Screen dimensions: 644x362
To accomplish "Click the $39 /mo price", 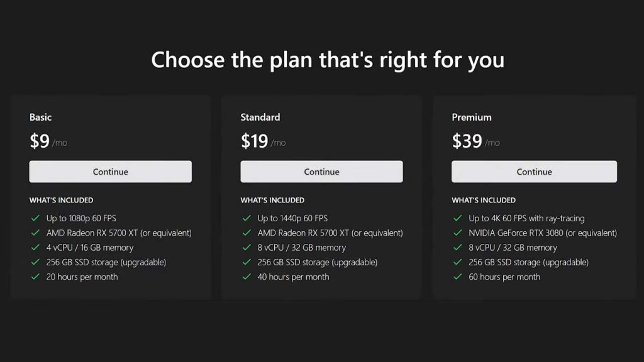I will coord(475,141).
